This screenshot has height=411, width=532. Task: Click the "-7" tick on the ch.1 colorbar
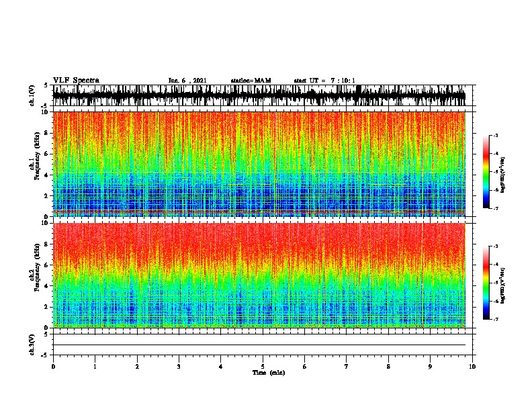(x=496, y=208)
